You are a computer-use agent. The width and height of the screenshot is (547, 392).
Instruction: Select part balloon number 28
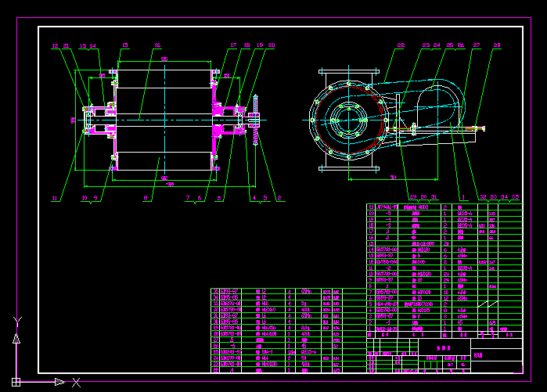497,45
